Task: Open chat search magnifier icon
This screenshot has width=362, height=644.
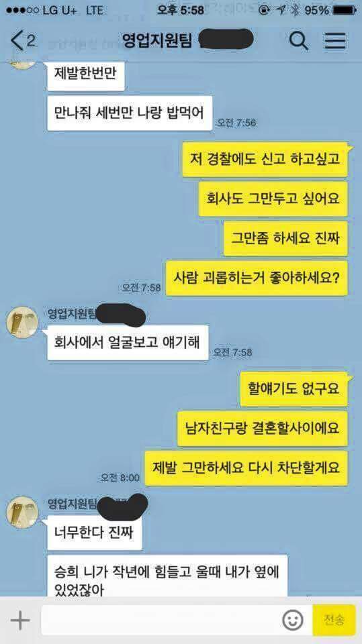Action: tap(299, 40)
